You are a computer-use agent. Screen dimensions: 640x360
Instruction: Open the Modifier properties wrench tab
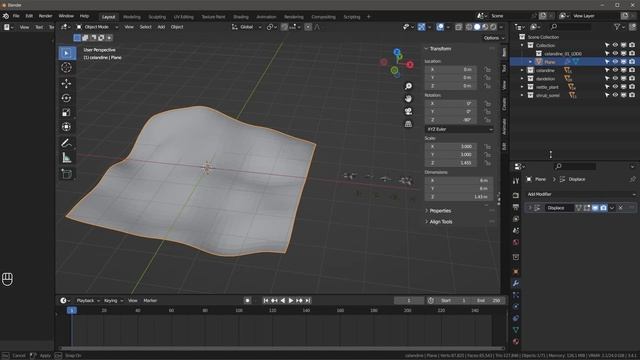(x=516, y=283)
